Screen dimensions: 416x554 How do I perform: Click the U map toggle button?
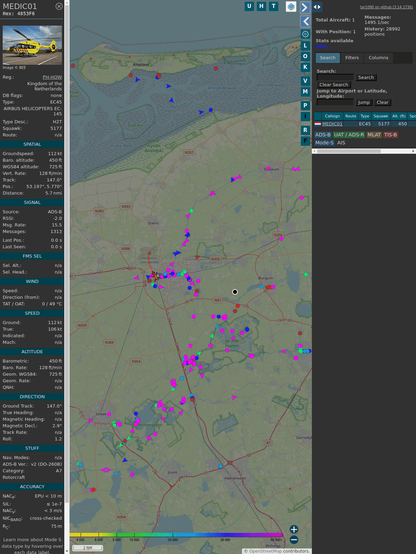pyautogui.click(x=249, y=6)
